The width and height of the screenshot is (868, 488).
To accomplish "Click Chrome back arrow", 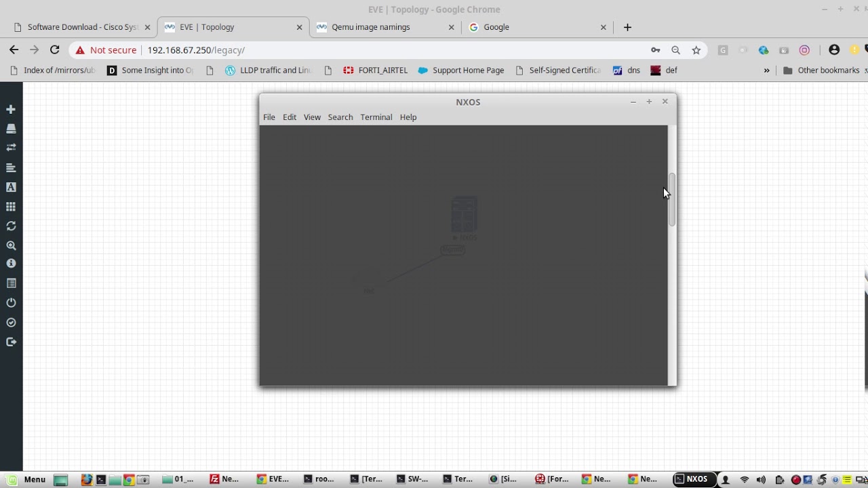I will click(x=14, y=49).
